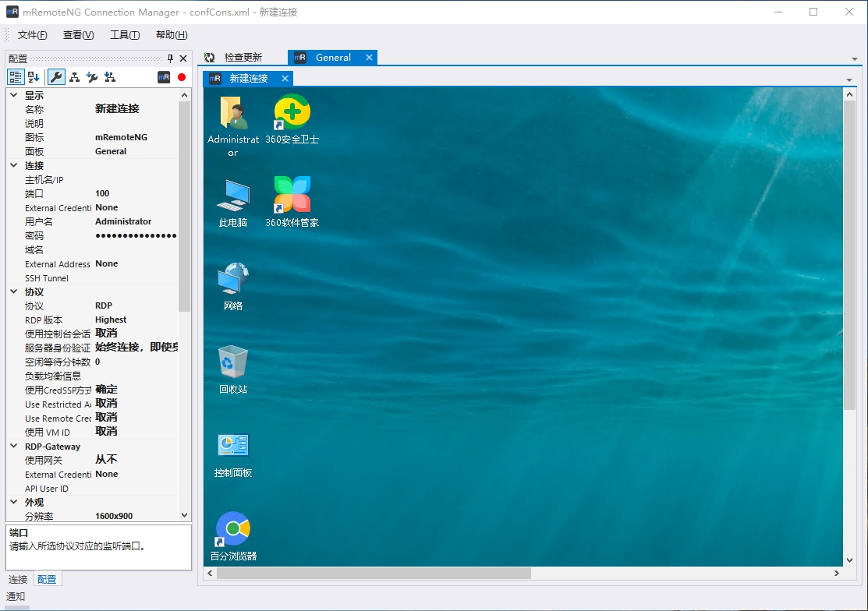The width and height of the screenshot is (868, 611).
Task: Switch to the 配置 bottom tab
Action: tap(47, 580)
